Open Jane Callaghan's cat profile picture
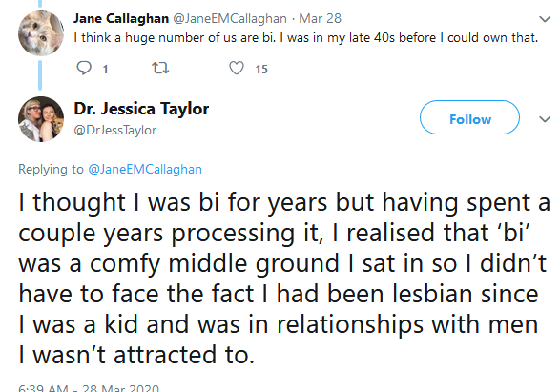The image size is (560, 392). (41, 33)
